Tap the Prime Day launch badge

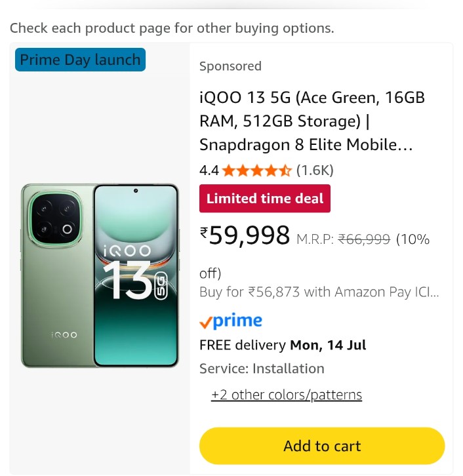80,60
